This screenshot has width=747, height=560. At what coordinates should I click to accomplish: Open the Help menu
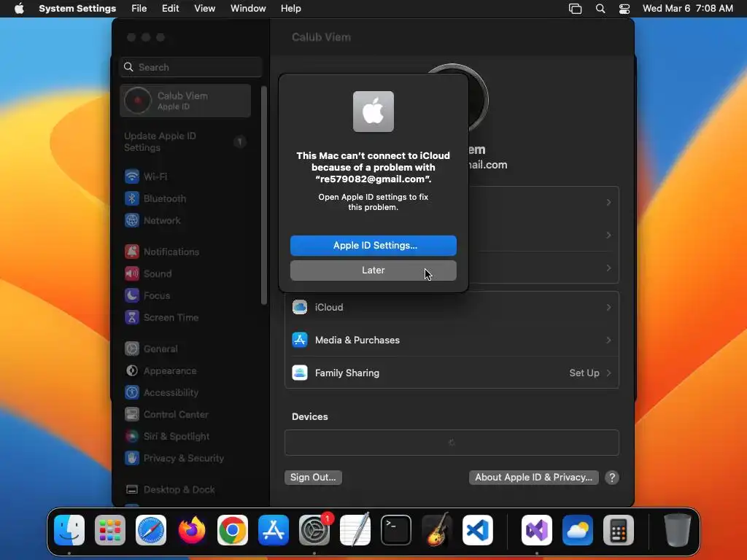tap(290, 9)
